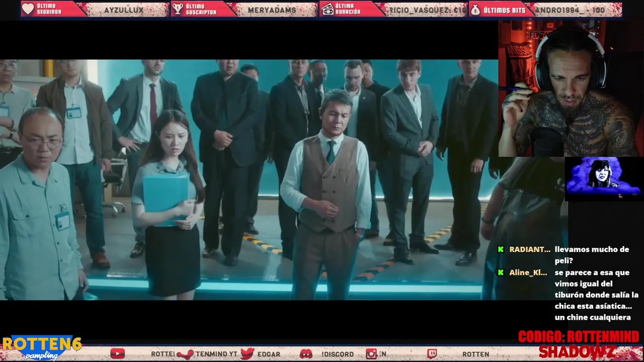Click the Twitch icon in the bottom bar

coord(432,354)
